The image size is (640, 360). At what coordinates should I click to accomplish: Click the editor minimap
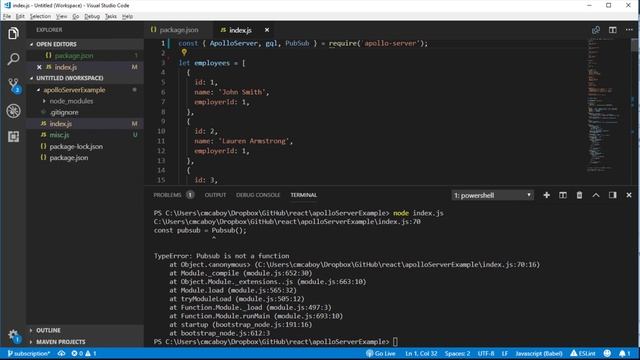pos(608,106)
